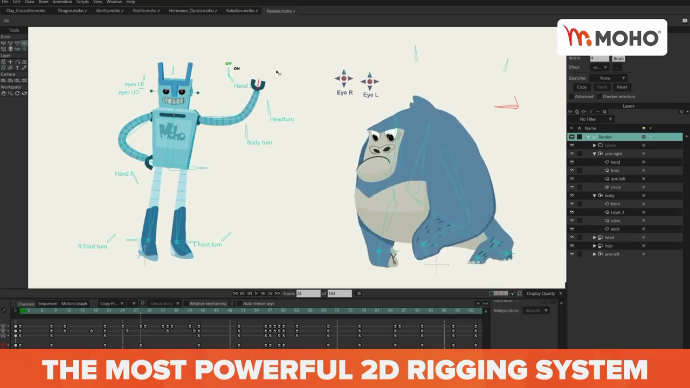The height and width of the screenshot is (388, 690).
Task: Select the Text tool in Layer tools
Action: pos(17,68)
